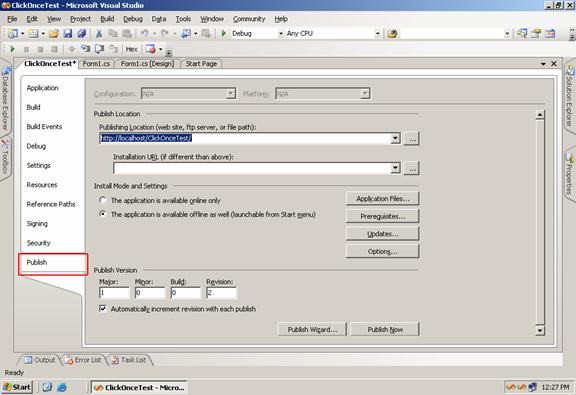Click the Solution Explorer toolbar icon

[522, 33]
